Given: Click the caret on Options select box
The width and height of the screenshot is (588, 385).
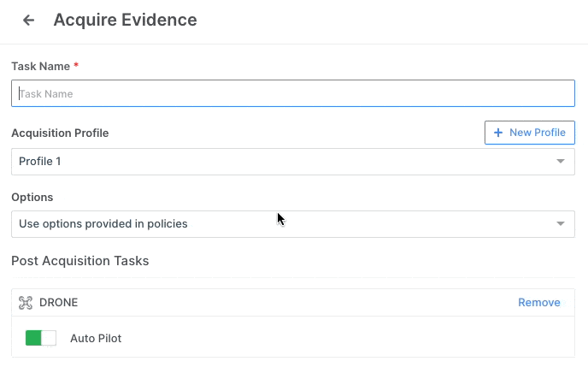Looking at the screenshot, I should [561, 224].
